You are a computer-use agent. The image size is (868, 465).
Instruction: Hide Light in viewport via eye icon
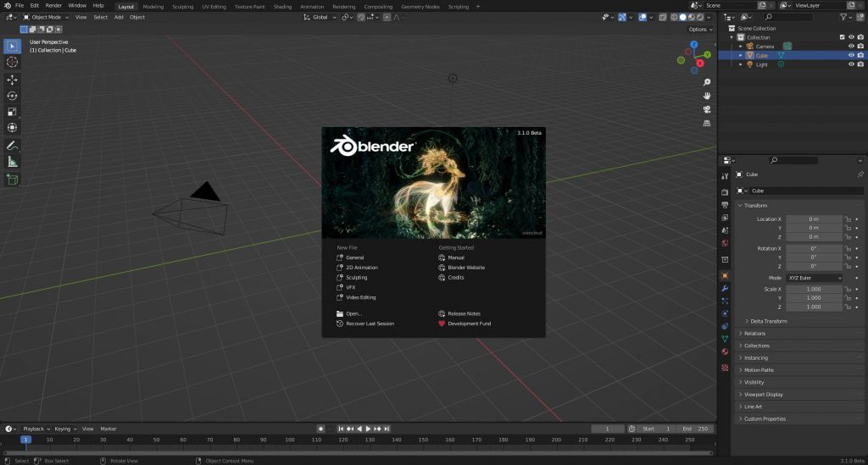click(851, 64)
